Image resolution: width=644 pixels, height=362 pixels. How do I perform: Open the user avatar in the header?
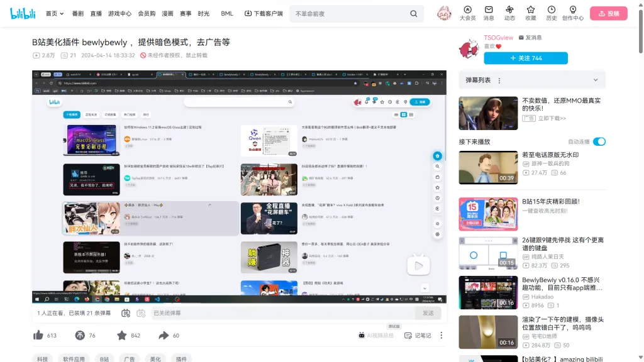[x=444, y=14]
